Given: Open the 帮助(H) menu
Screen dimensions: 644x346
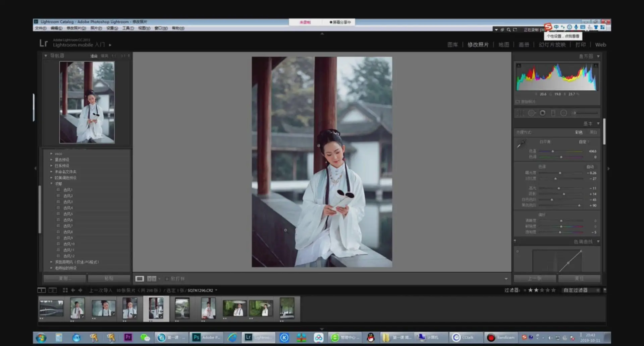Looking at the screenshot, I should click(178, 28).
